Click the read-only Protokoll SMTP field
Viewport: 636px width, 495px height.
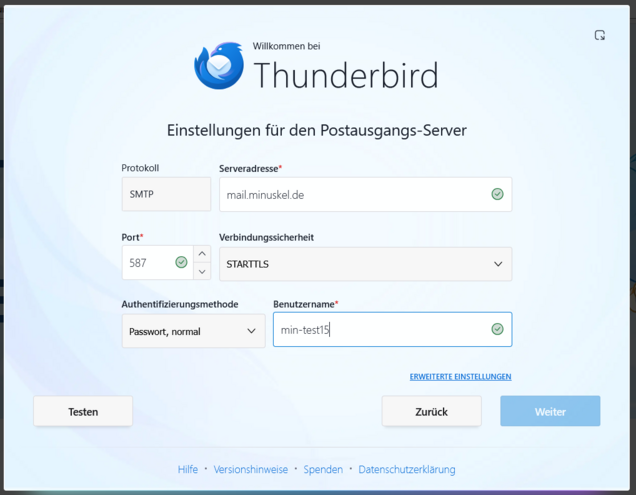coord(166,194)
